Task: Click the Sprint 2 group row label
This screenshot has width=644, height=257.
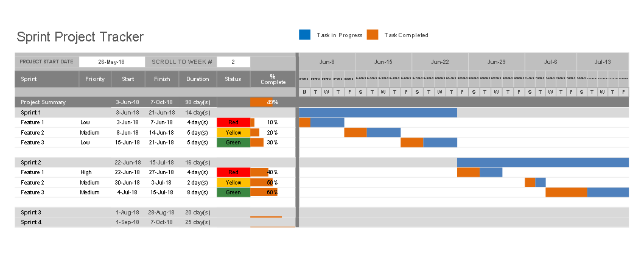Action: (31, 163)
